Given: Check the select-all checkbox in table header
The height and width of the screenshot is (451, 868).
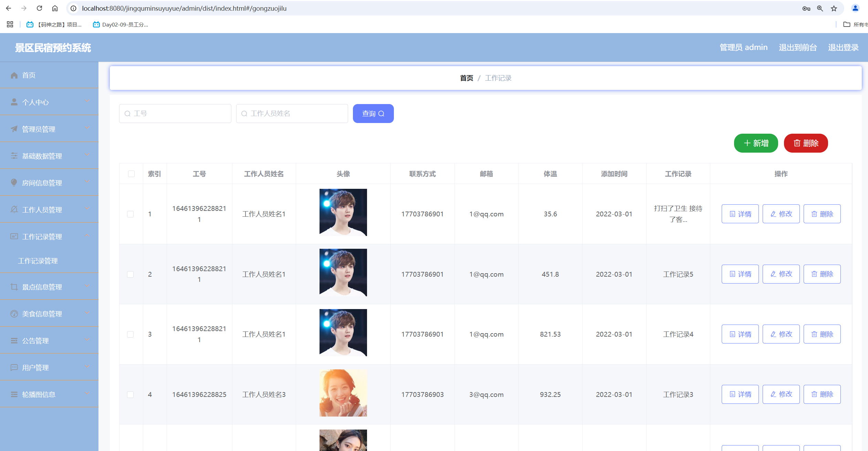Looking at the screenshot, I should click(131, 174).
